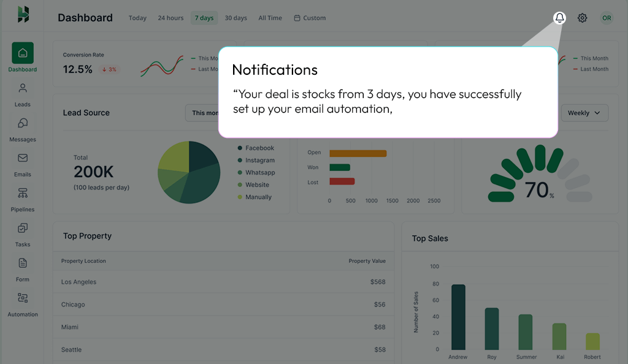Open the Lead Source period dropdown

pos(204,113)
